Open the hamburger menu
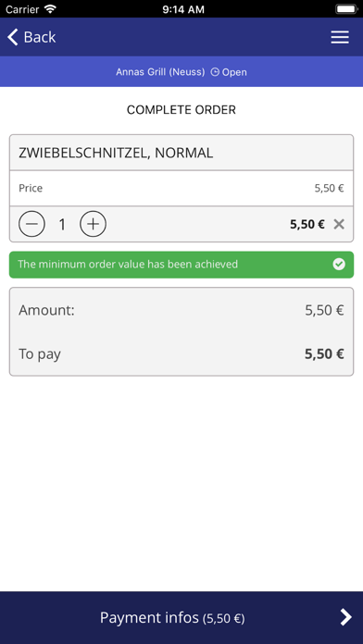 340,37
